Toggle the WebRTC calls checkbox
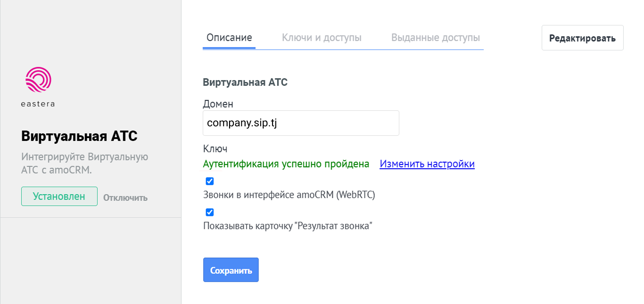The height and width of the screenshot is (304, 644). pyautogui.click(x=210, y=181)
